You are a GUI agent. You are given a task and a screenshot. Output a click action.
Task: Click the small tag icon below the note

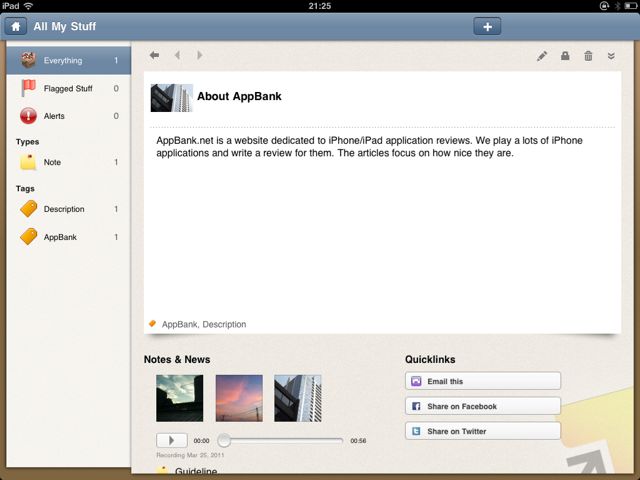pyautogui.click(x=153, y=324)
